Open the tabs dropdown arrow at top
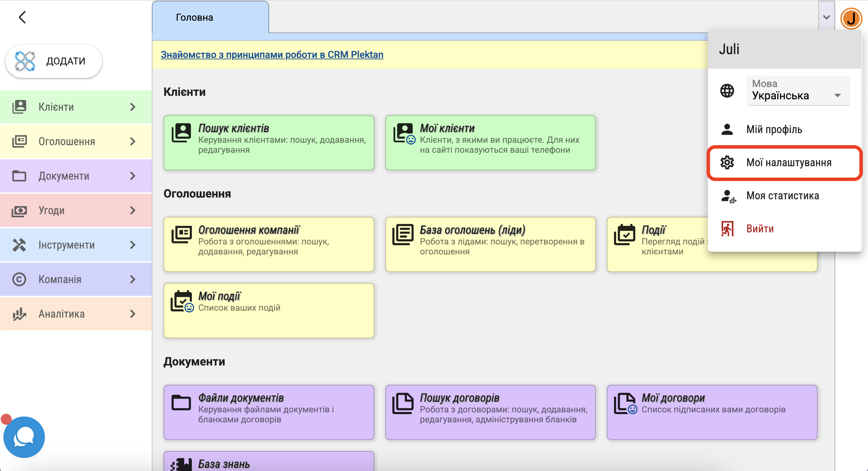868x471 pixels. click(x=826, y=17)
